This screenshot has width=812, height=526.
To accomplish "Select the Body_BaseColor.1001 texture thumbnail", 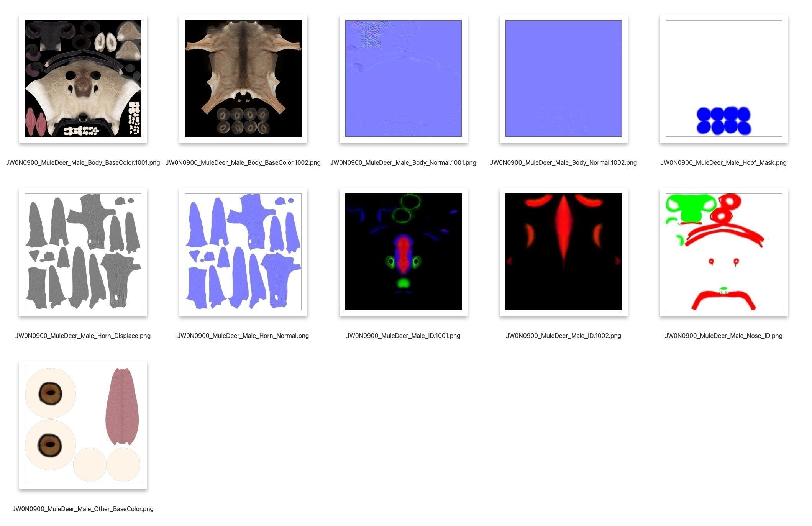I will [83, 79].
